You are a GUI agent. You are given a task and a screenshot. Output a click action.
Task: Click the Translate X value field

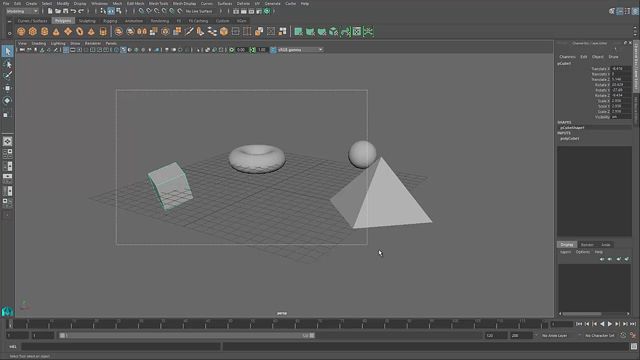621,69
